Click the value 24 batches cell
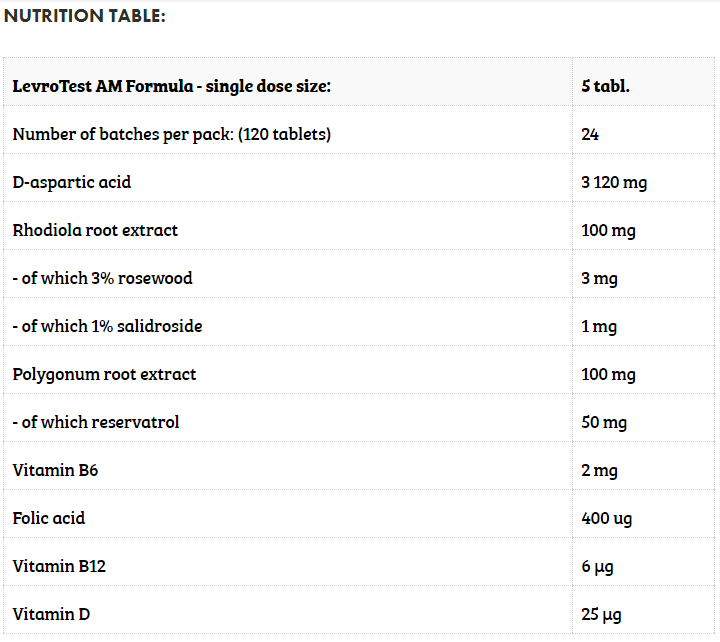Viewport: 720px width, 642px height. (x=590, y=134)
